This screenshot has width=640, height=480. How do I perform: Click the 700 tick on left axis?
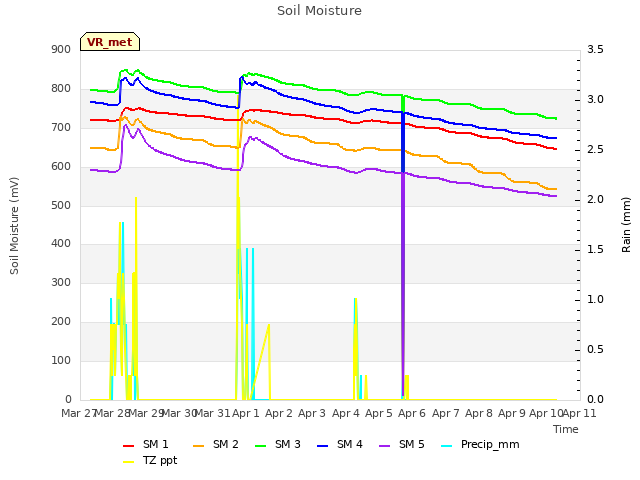pyautogui.click(x=61, y=128)
